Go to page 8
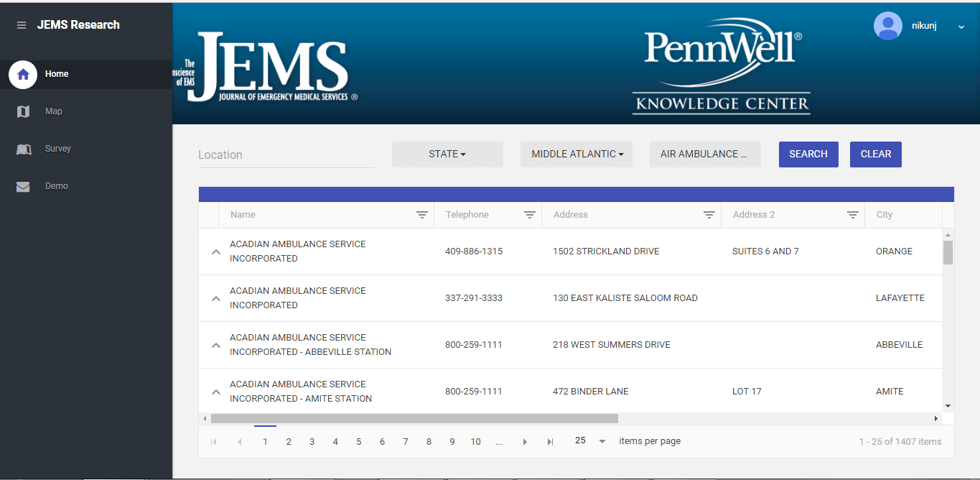Screen dimensions: 980x480 click(429, 442)
